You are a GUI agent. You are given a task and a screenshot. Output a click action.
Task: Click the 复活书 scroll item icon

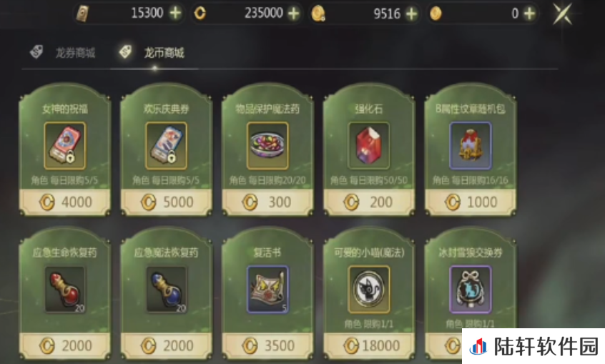click(267, 290)
